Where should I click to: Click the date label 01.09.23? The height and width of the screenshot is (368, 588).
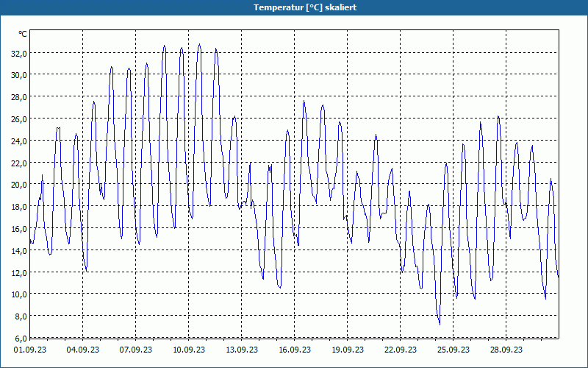30,350
